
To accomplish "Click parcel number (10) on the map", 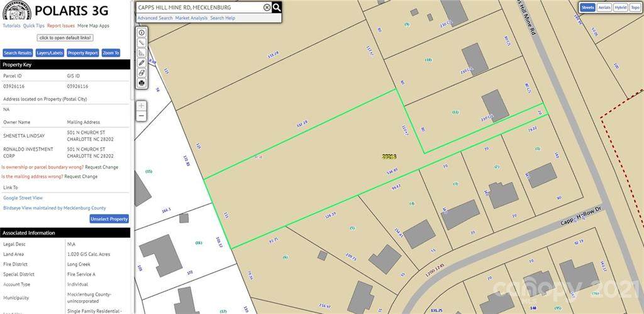I will click(428, 60).
